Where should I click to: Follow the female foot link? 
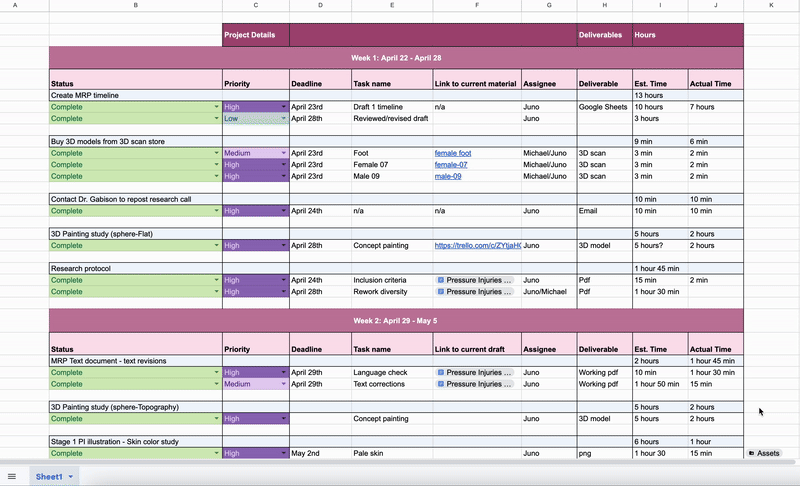453,153
